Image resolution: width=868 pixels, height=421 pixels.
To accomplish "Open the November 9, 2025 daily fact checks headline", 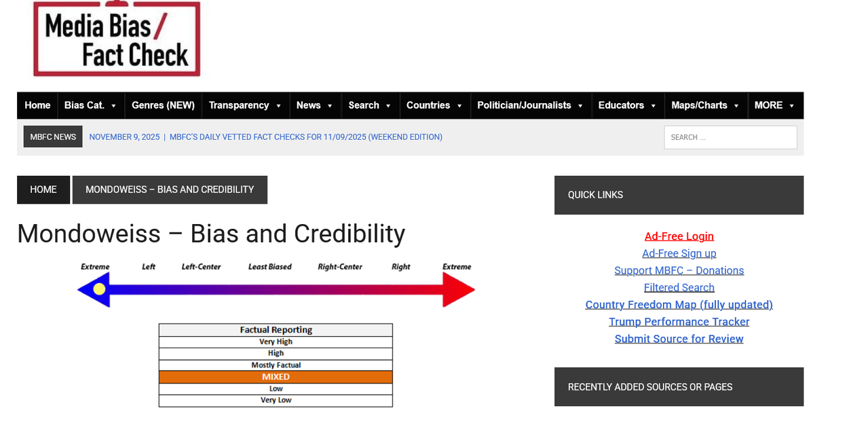I will pyautogui.click(x=266, y=137).
